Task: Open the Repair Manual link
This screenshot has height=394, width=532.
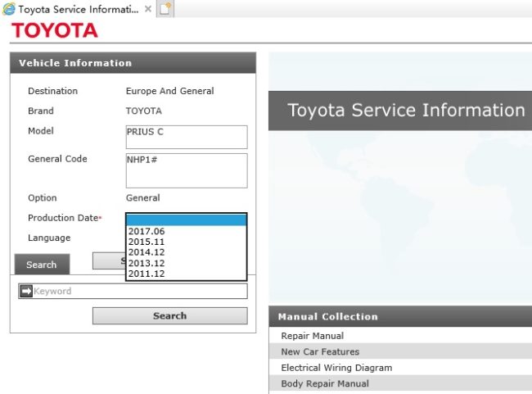Action: [312, 336]
